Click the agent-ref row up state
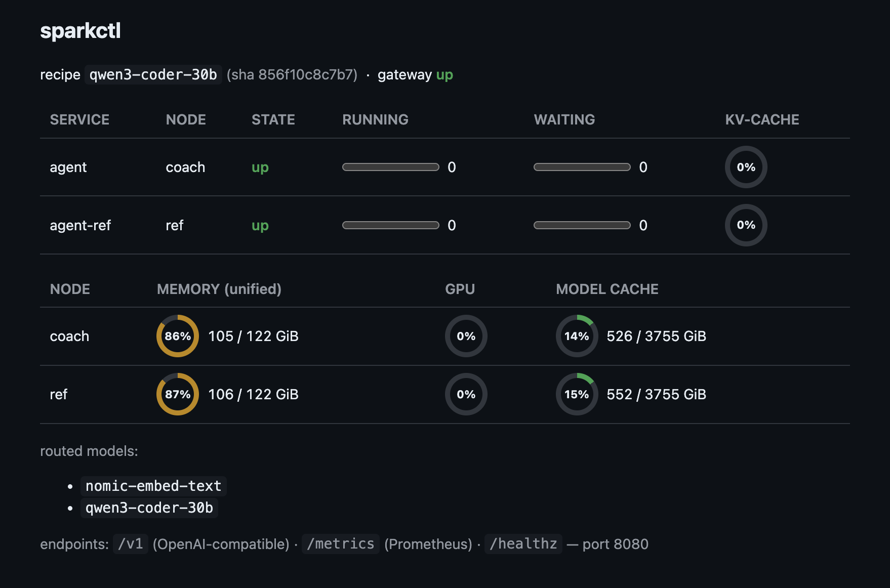 pyautogui.click(x=260, y=226)
